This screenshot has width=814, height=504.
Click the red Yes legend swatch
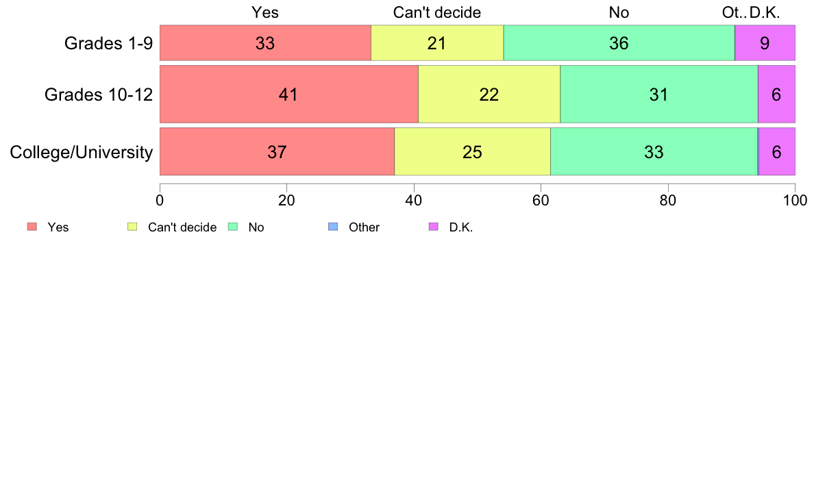coord(32,227)
